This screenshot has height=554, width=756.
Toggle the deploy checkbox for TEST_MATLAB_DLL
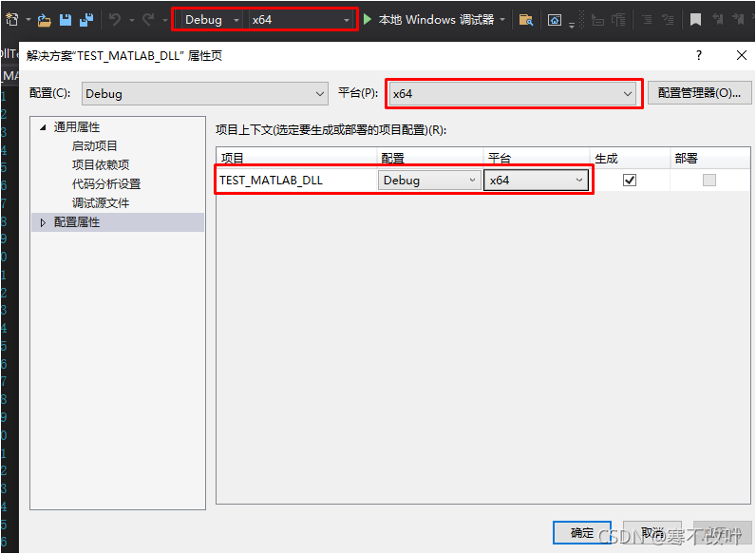(709, 180)
